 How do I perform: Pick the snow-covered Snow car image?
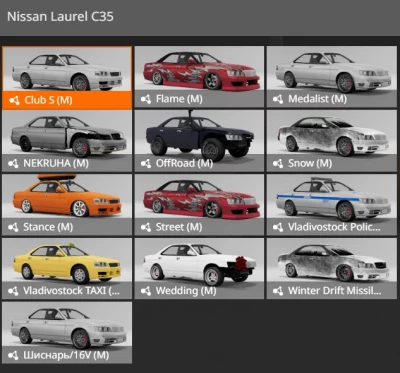click(x=332, y=133)
